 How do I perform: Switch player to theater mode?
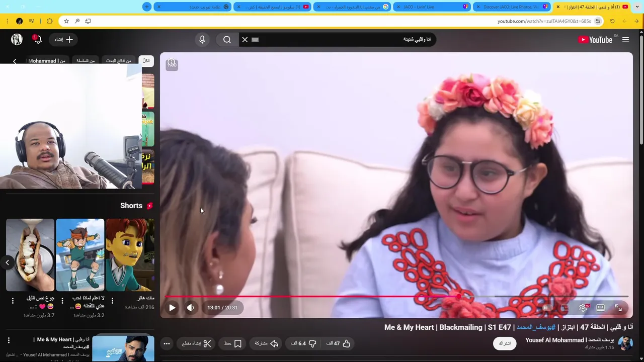(601, 308)
